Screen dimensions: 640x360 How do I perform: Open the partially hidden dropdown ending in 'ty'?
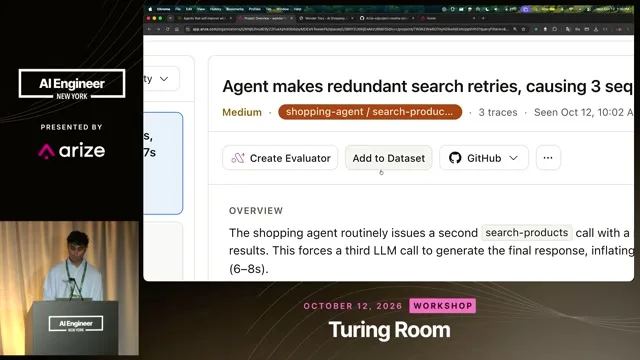click(162, 78)
